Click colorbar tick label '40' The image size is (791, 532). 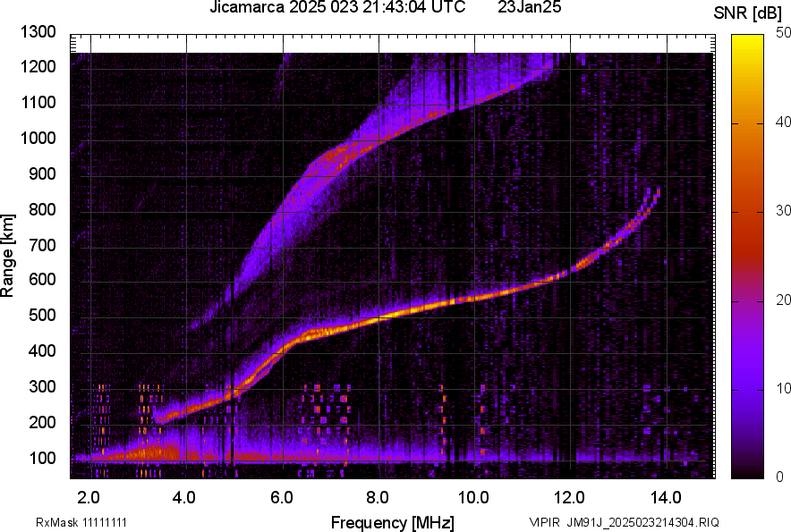click(783, 122)
